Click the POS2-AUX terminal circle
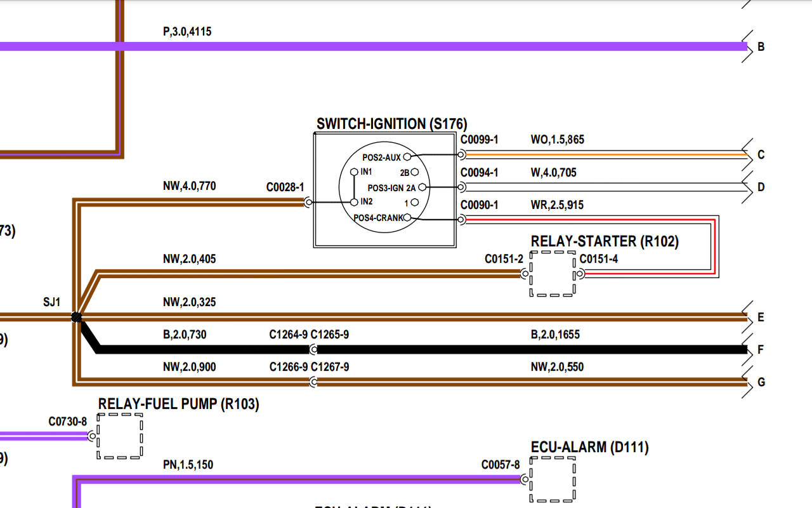 pos(407,157)
